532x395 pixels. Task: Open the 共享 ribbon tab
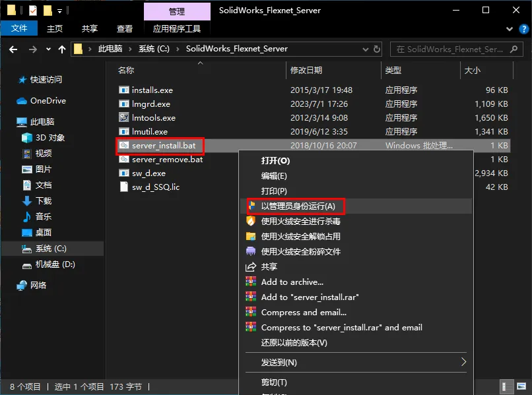[90, 29]
